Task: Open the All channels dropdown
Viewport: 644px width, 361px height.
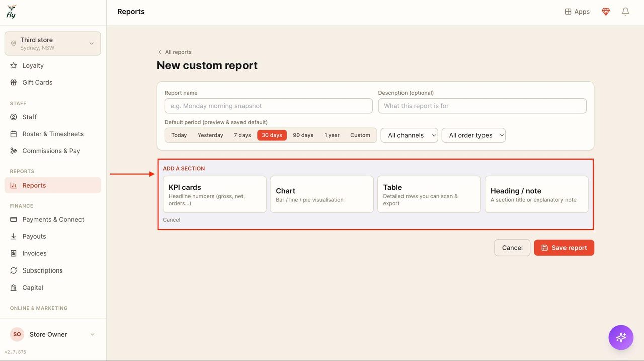Action: point(410,135)
